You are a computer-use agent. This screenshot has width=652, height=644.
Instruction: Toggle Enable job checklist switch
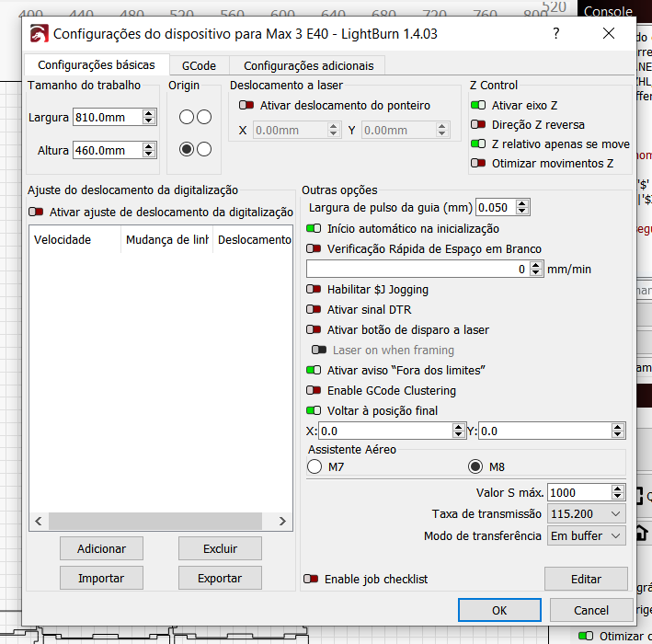(x=312, y=580)
